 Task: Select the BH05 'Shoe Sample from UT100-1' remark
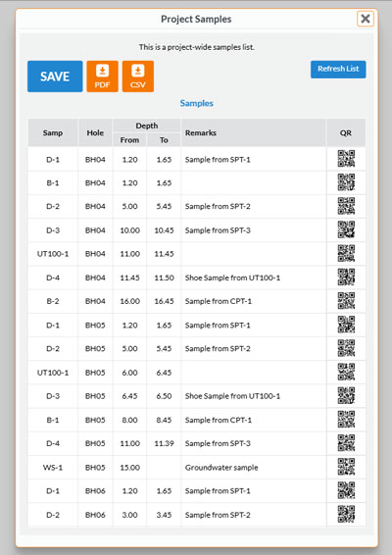pyautogui.click(x=232, y=396)
